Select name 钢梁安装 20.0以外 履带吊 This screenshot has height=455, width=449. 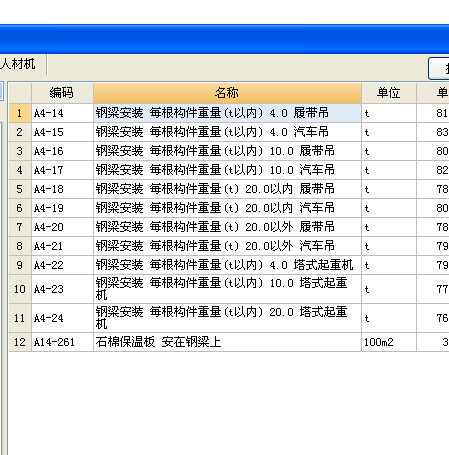[227, 227]
